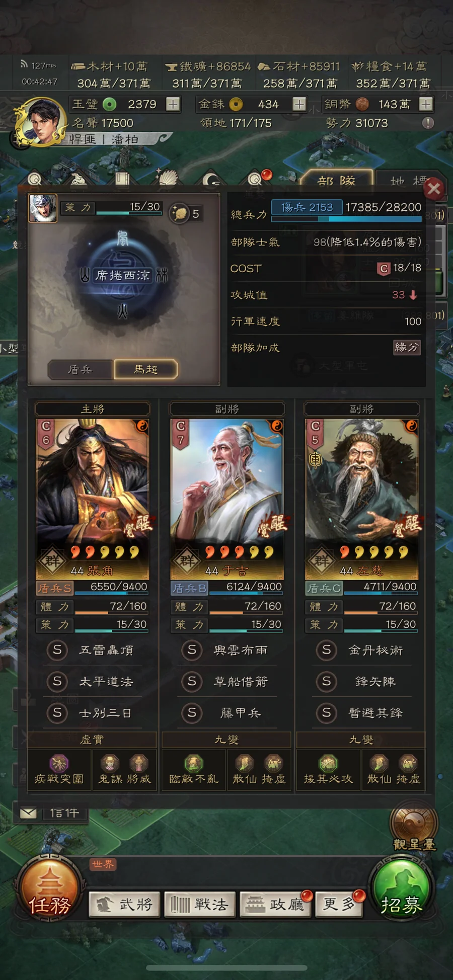The height and width of the screenshot is (980, 453).
Task: Tap the plus icon next to 銅幣
Action: pyautogui.click(x=426, y=104)
